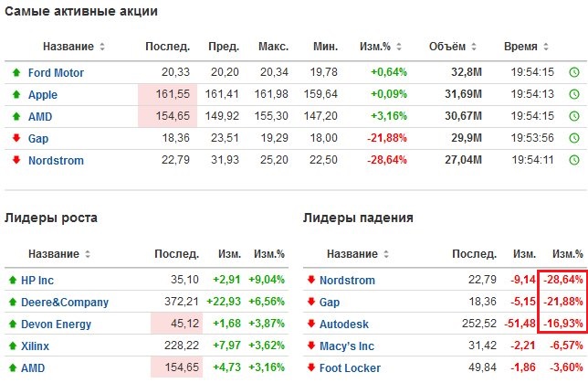Open Devon Energy stock link
Viewport: 588px width, 383px height.
coord(56,324)
